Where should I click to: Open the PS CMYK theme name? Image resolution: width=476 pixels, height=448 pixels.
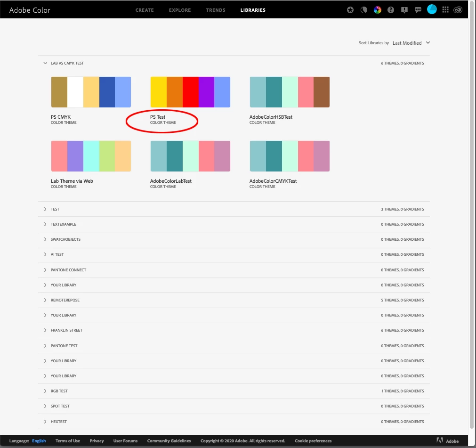coord(61,117)
